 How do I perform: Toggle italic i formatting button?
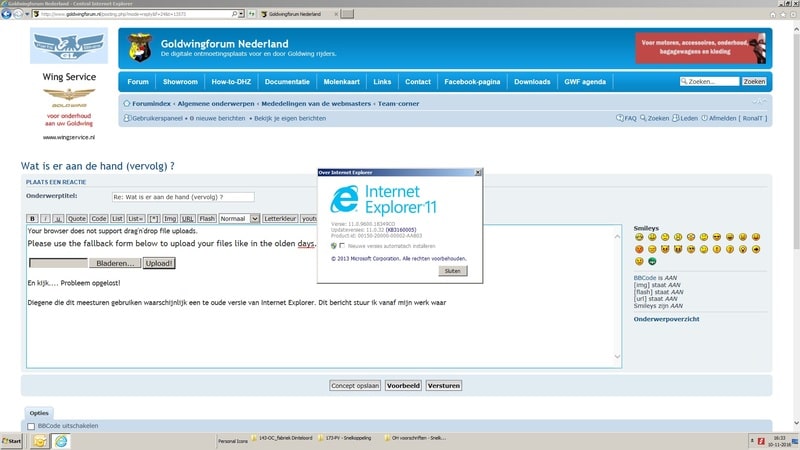45,218
